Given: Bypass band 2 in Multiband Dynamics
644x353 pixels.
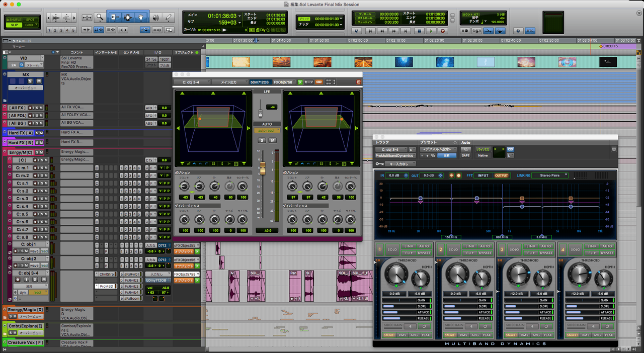Looking at the screenshot, I should 485,253.
